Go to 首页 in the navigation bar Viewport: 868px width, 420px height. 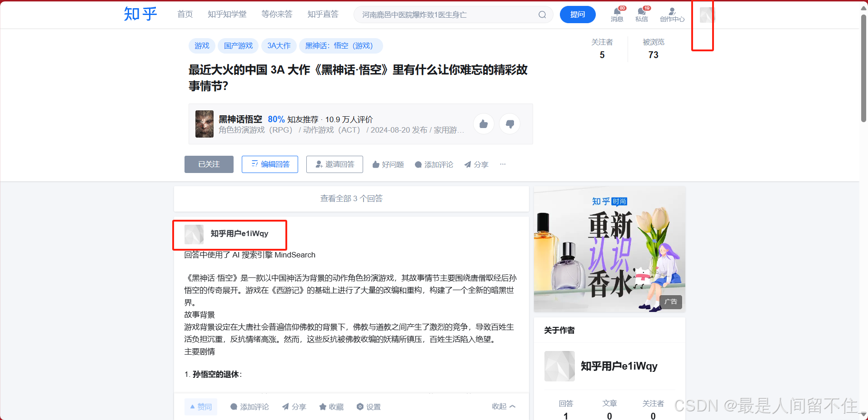[x=185, y=14]
